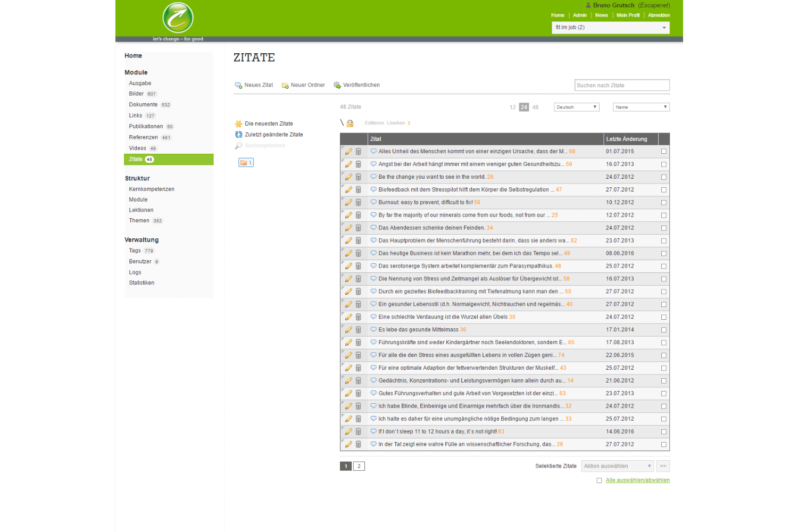Check the box for 'Alles Unheil des Menschen' row
The image size is (798, 532).
click(663, 152)
